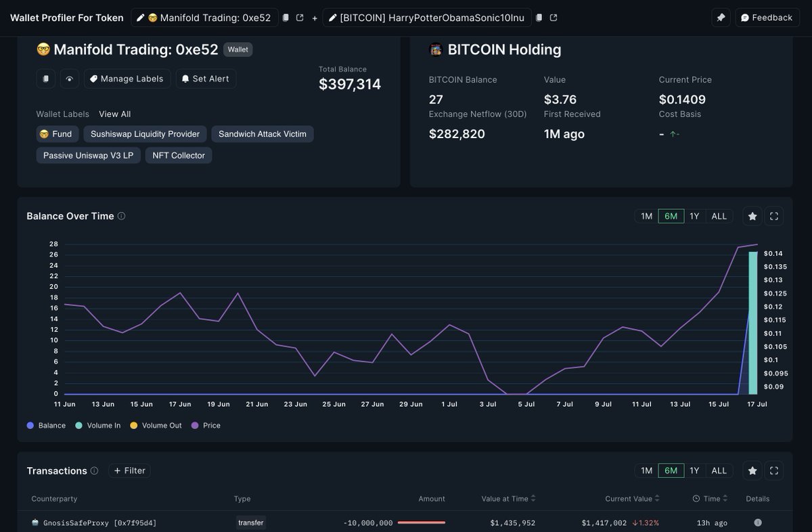
Task: Click the $1,435,952 value at time cell
Action: click(x=514, y=523)
